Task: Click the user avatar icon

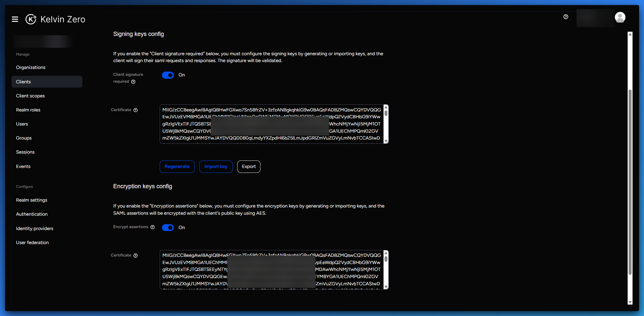Action: 620,17
